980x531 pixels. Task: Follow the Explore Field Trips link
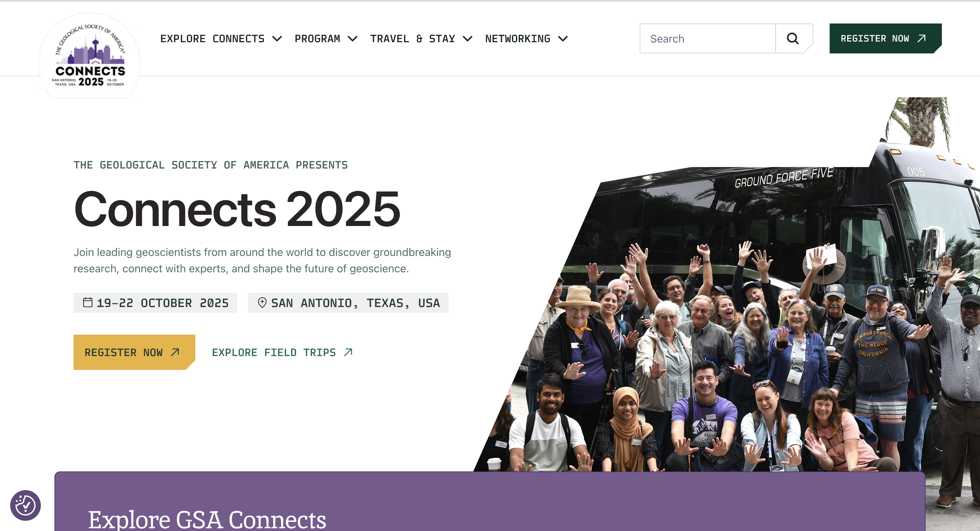282,352
